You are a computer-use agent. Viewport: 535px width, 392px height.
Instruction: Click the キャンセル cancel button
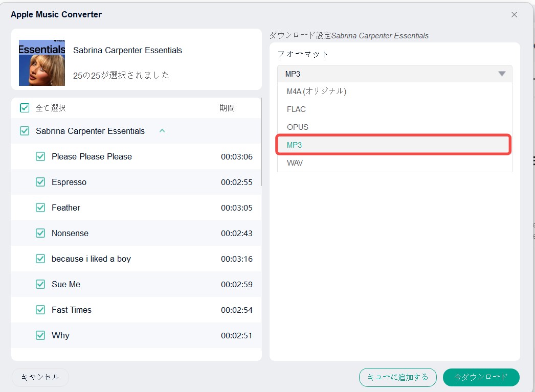tap(40, 377)
